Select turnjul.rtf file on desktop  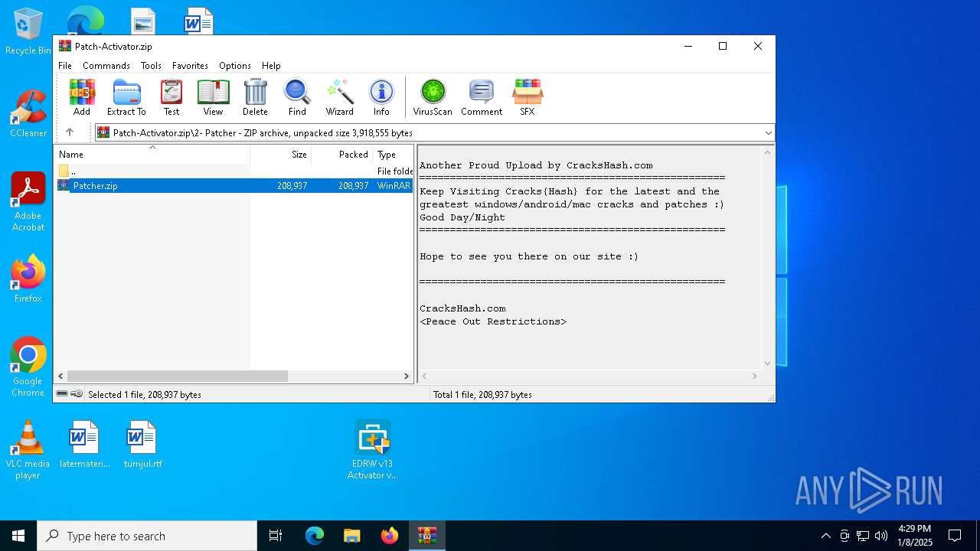click(142, 444)
